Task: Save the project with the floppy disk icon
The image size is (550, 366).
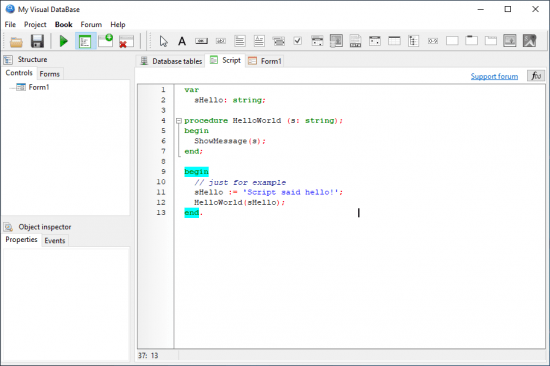Action: 37,41
